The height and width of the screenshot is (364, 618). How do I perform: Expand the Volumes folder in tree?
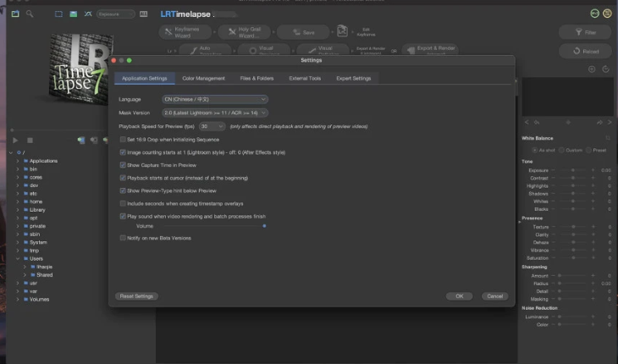tap(18, 299)
